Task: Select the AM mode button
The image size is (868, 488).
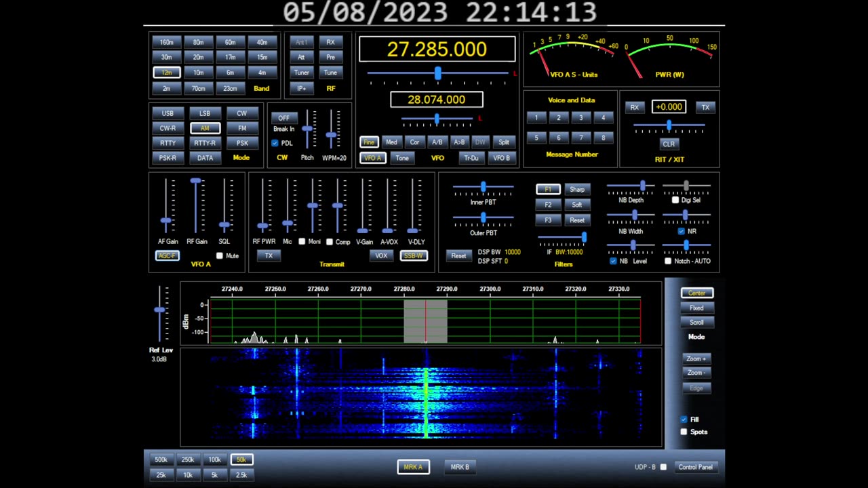Action: click(x=205, y=128)
